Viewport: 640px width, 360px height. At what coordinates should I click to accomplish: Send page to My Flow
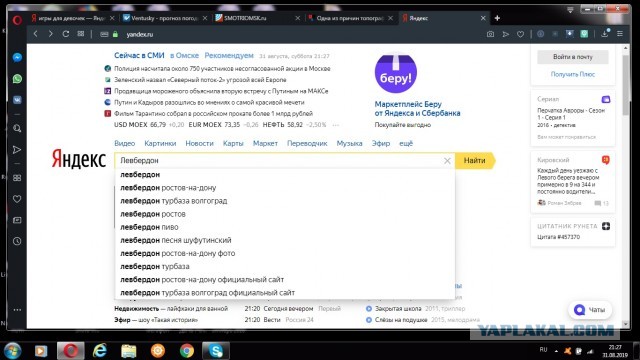pos(505,34)
